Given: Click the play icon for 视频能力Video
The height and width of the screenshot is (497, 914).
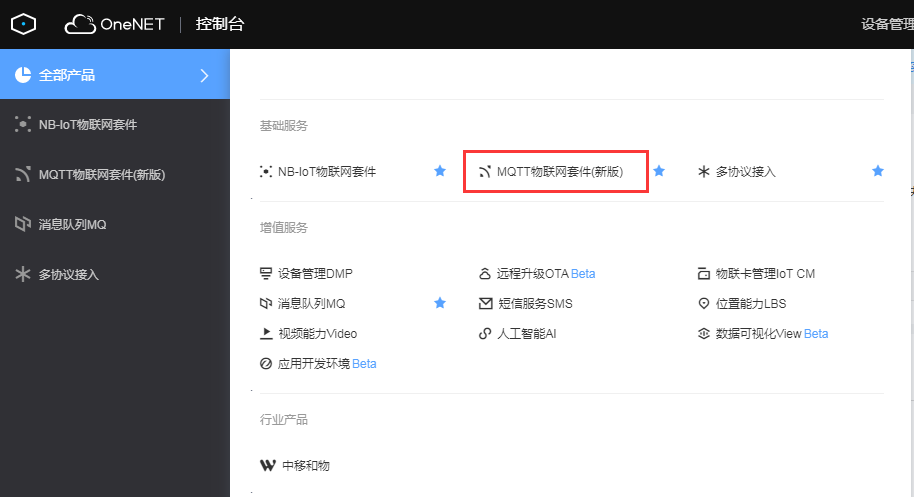Looking at the screenshot, I should (266, 333).
